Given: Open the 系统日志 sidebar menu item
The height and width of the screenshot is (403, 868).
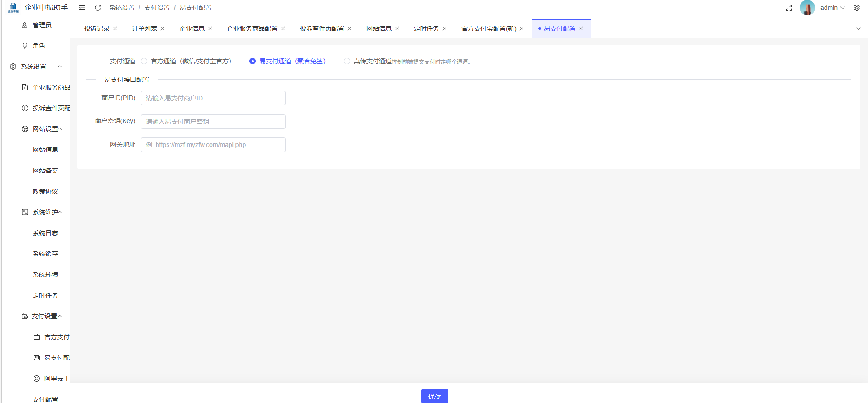Looking at the screenshot, I should 45,233.
